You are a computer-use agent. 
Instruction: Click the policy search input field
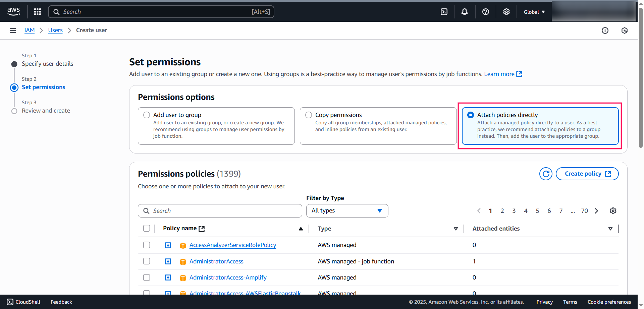pyautogui.click(x=220, y=210)
